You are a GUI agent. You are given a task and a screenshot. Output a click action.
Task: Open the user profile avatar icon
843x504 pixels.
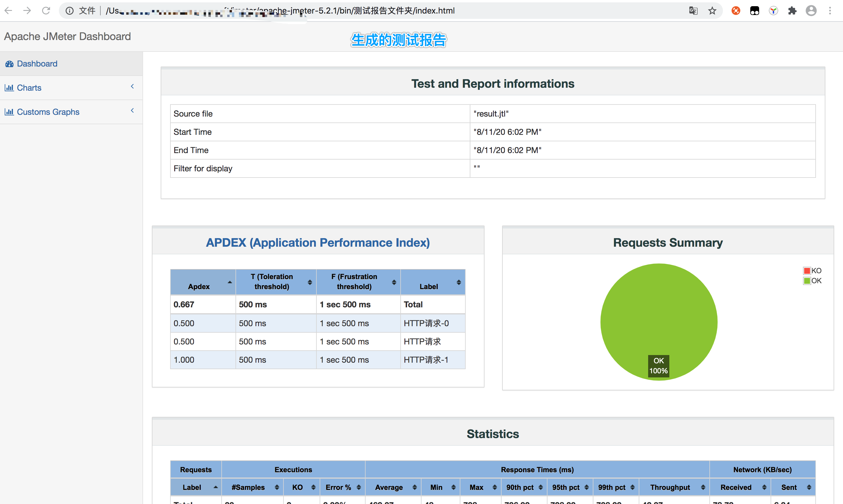(x=811, y=11)
